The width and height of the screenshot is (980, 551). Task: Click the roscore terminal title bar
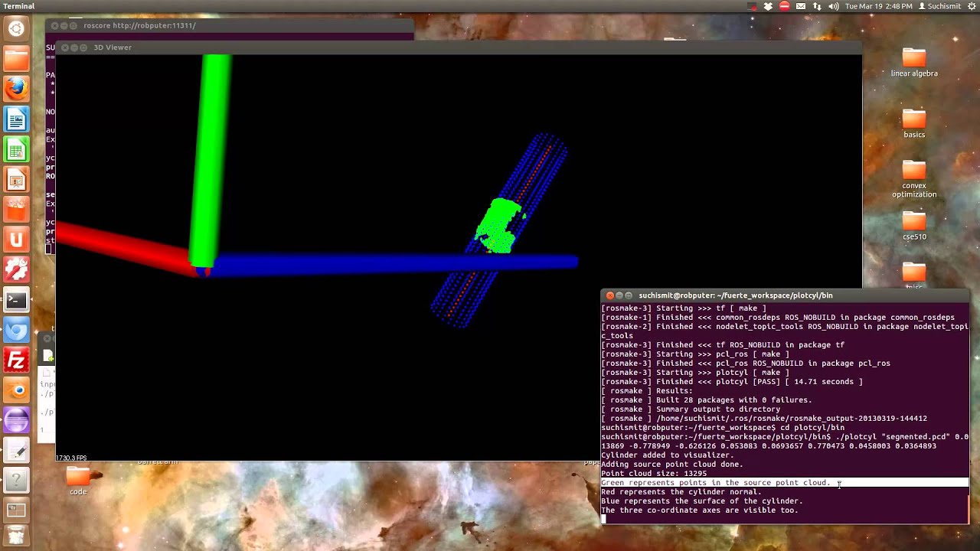(x=230, y=25)
